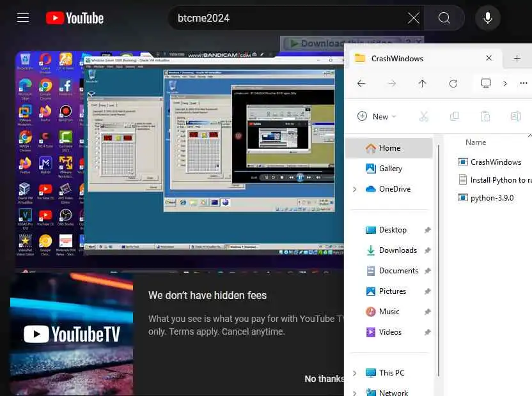
Task: Go forward in File Explorer
Action: (x=392, y=84)
